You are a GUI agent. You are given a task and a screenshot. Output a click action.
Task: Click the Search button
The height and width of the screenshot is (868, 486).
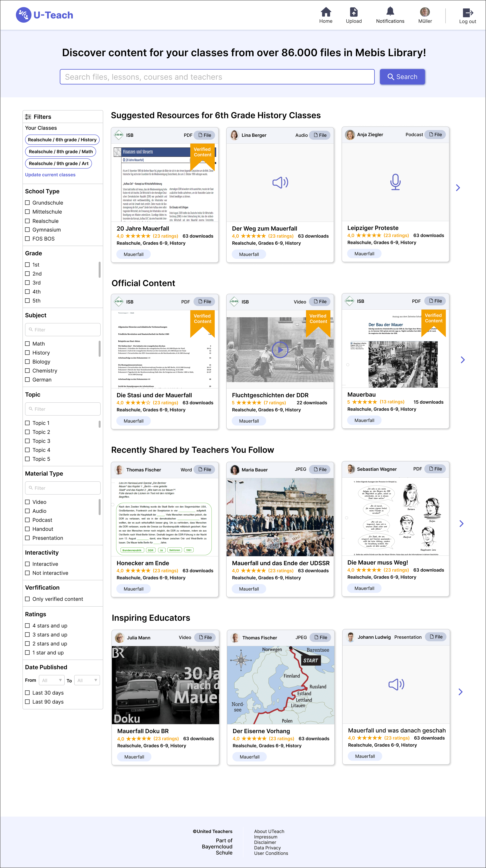click(x=402, y=77)
